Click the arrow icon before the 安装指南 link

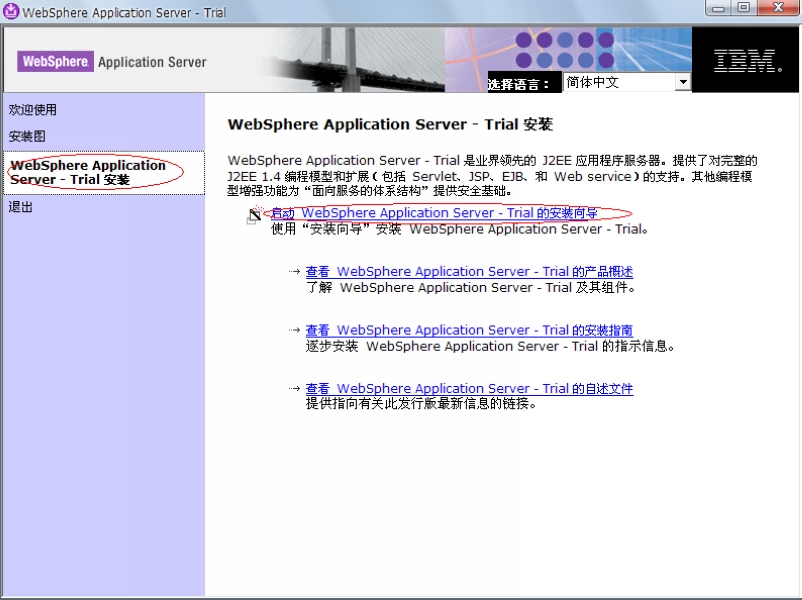pyautogui.click(x=296, y=330)
